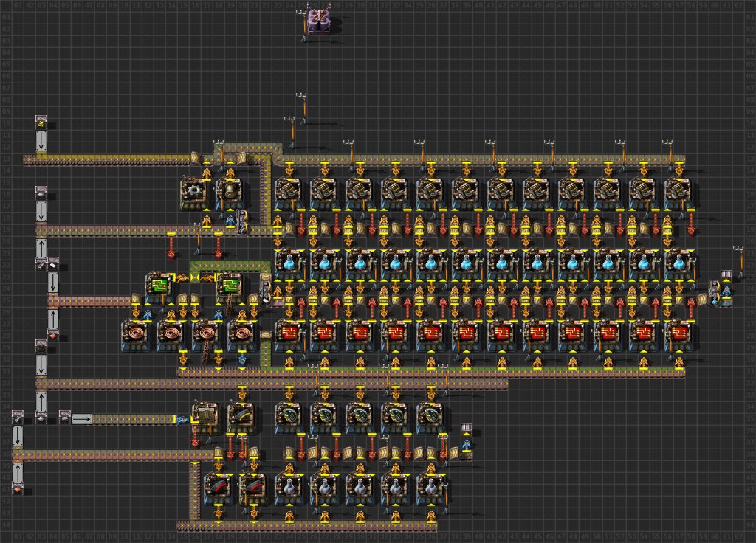Viewport: 756px width, 543px height.
Task: Click the output chest right of blue science row
Action: point(726,275)
